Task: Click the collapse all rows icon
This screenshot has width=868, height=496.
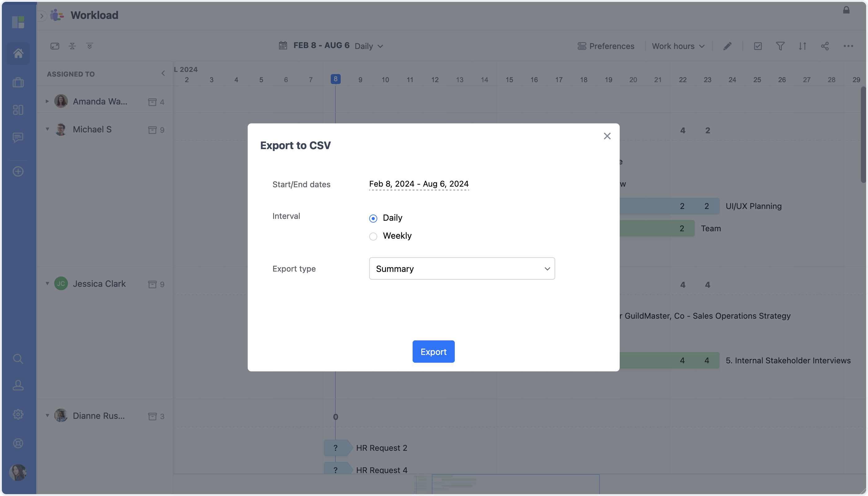Action: (x=72, y=46)
